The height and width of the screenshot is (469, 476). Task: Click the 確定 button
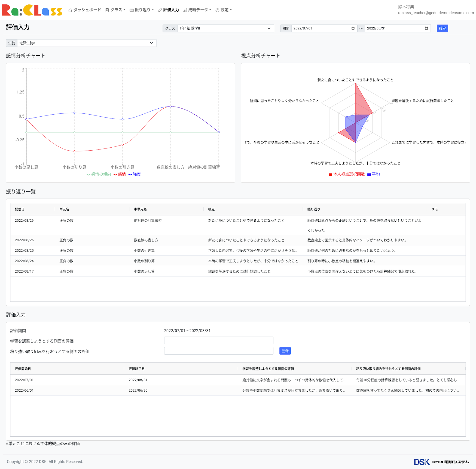[x=442, y=28]
